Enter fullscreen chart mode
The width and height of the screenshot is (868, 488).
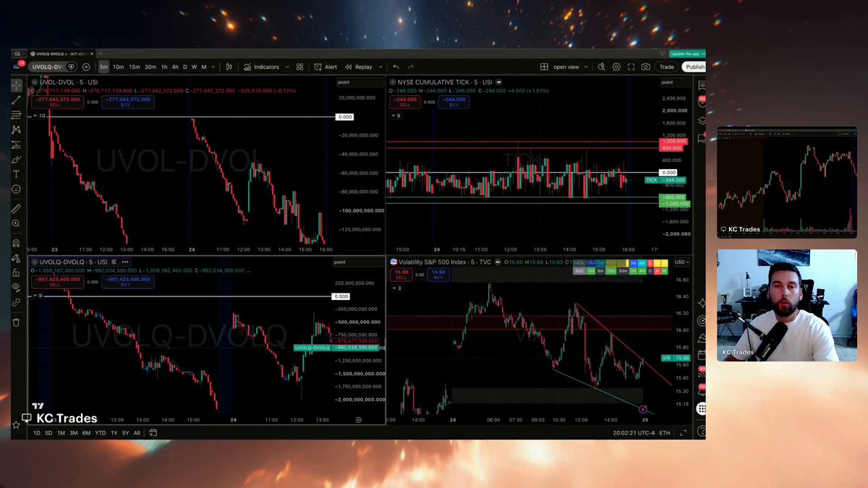631,67
